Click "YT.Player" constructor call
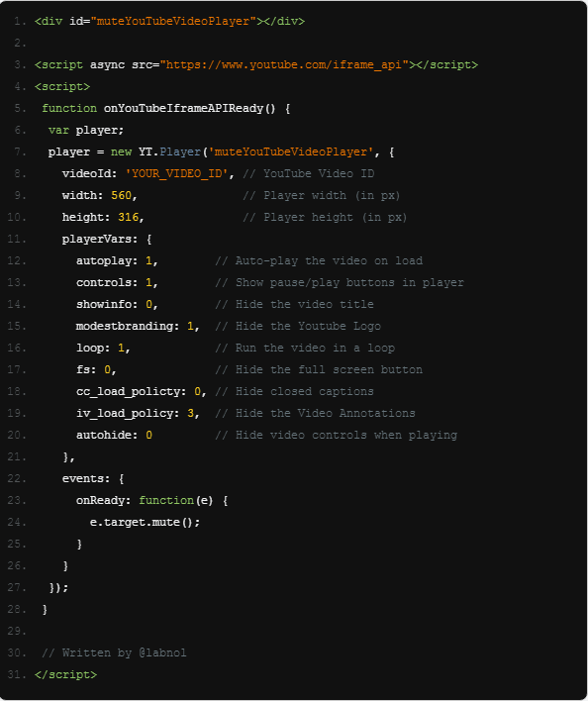The image size is (588, 701). [x=169, y=152]
